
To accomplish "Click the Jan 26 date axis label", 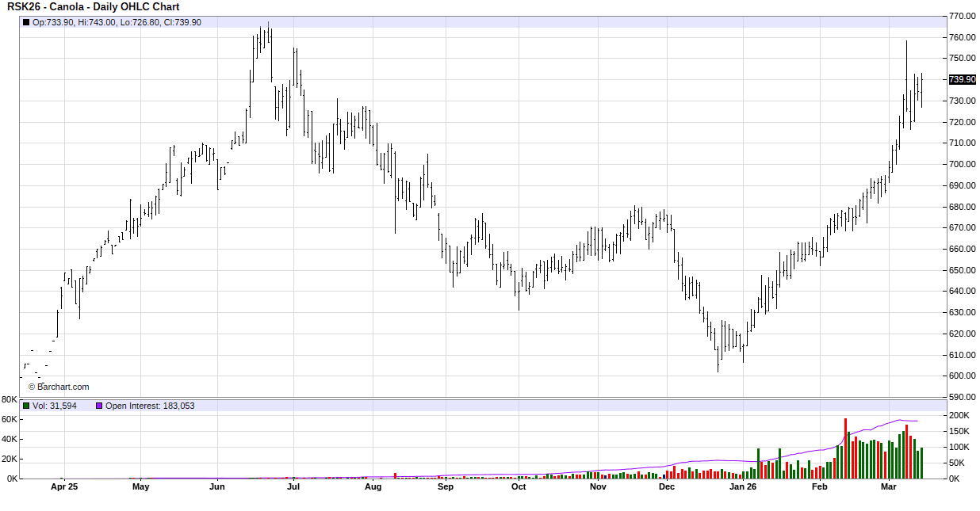I will click(x=743, y=487).
